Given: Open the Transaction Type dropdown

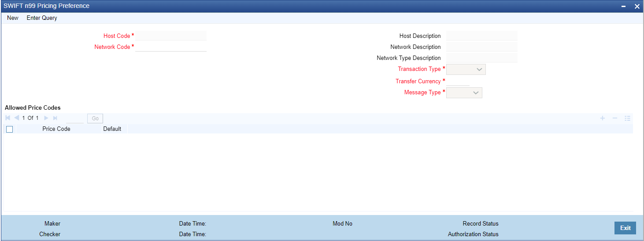Looking at the screenshot, I should click(x=466, y=69).
